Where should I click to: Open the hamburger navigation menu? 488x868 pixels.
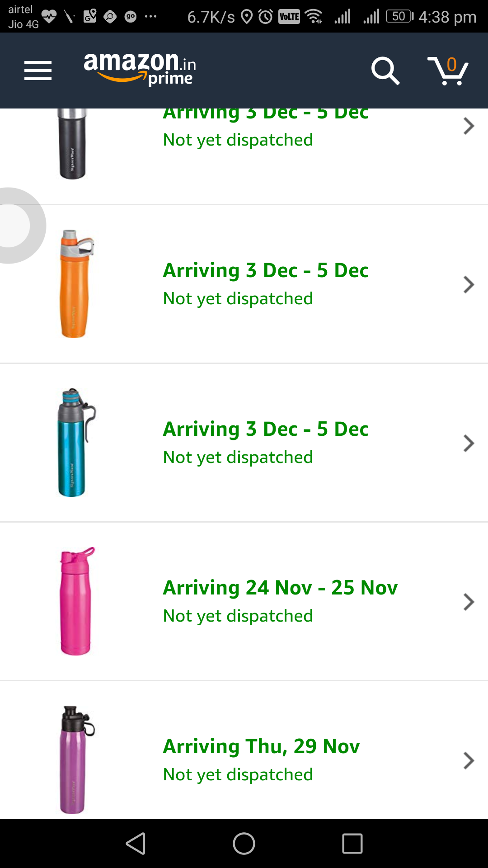click(38, 71)
